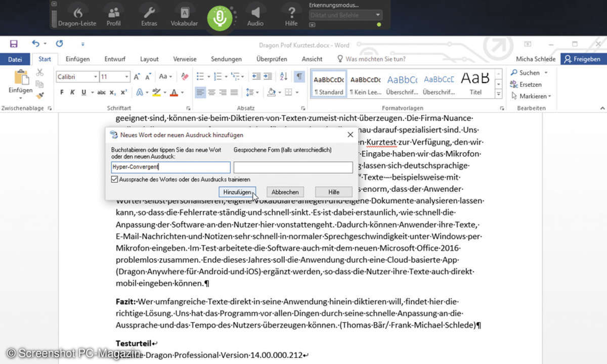Decrease font size with the smaller A
The height and width of the screenshot is (364, 607).
pyautogui.click(x=148, y=77)
